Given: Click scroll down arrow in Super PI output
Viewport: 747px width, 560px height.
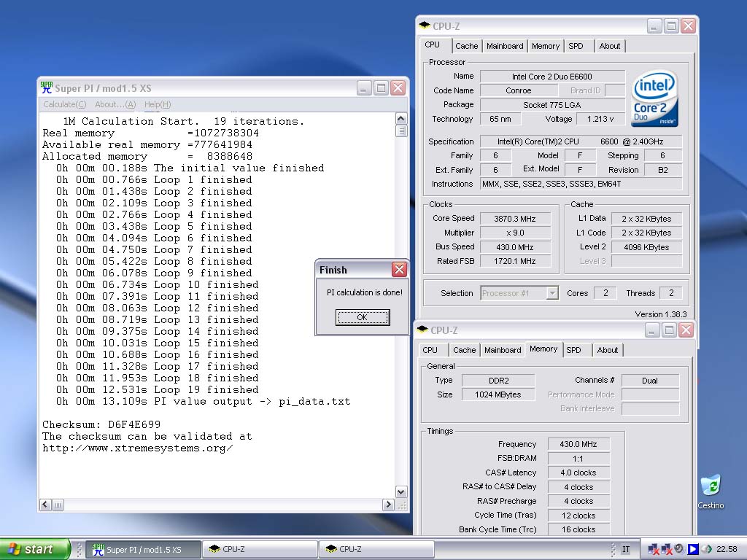Looking at the screenshot, I should [x=401, y=492].
